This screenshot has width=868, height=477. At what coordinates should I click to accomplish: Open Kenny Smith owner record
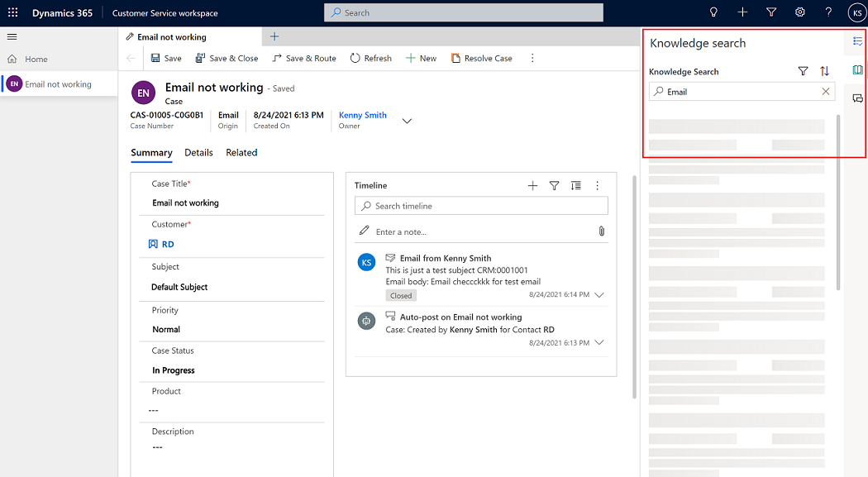point(362,115)
